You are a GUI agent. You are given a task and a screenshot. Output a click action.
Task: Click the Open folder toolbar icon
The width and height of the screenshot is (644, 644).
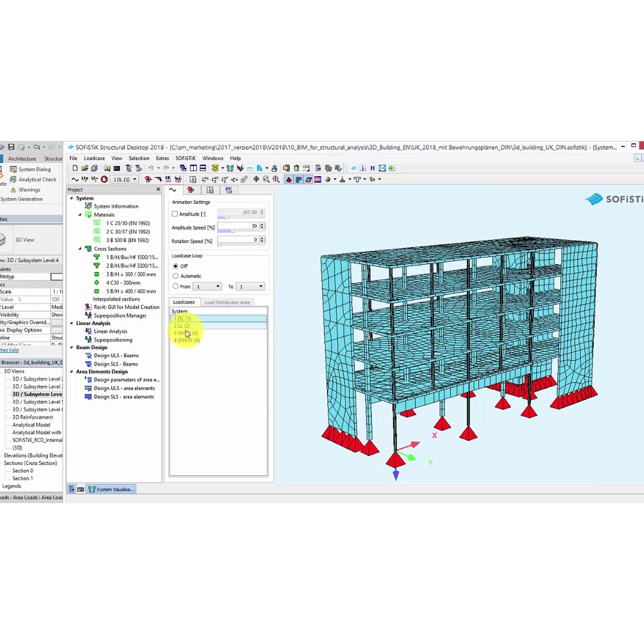click(x=85, y=169)
